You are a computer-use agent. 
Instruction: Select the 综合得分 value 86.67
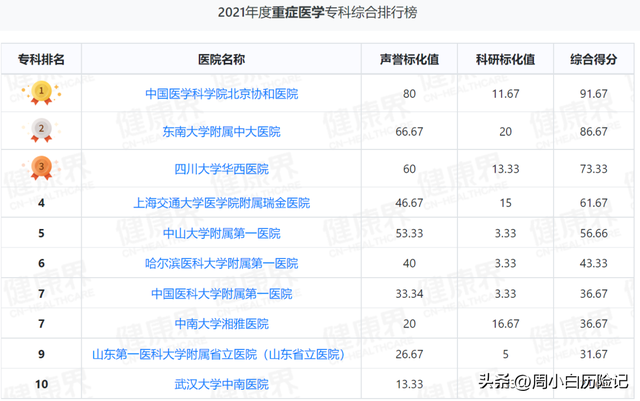pos(593,131)
